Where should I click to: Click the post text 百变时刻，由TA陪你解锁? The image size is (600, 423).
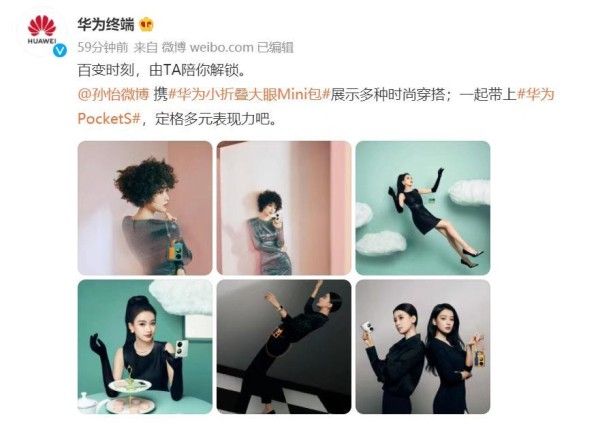[161, 70]
